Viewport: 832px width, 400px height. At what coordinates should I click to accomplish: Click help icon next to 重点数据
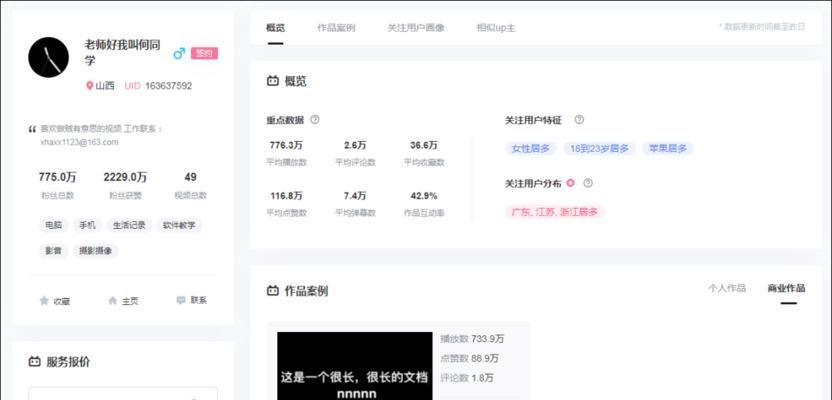click(315, 119)
